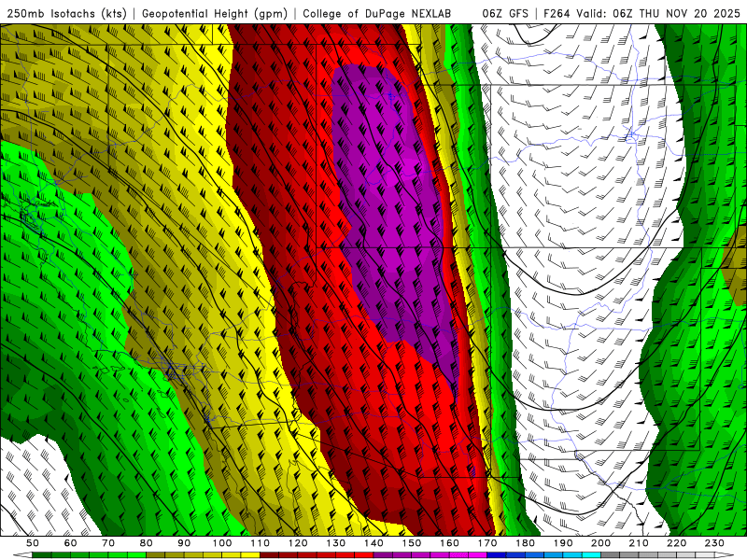
Task: Click the '230' value at the legend's end
Action: [x=714, y=543]
